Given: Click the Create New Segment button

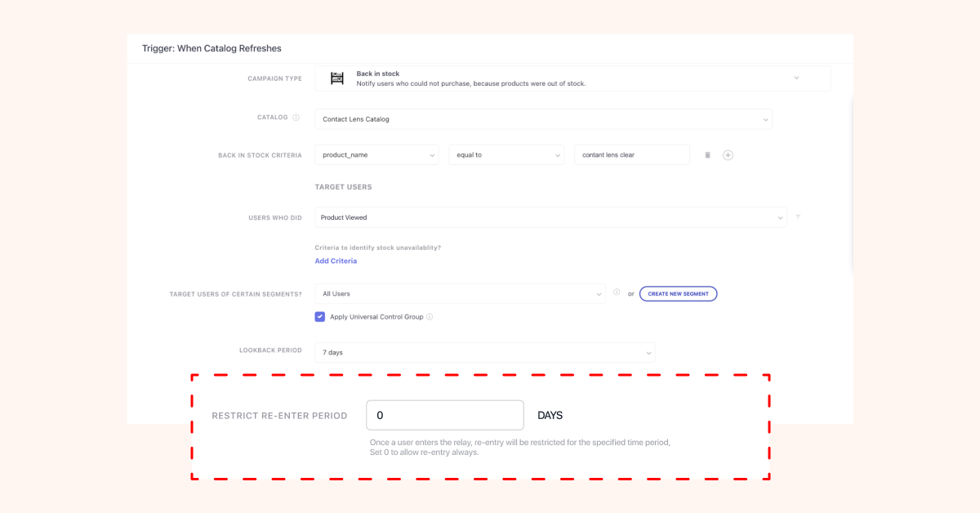Looking at the screenshot, I should [x=678, y=294].
